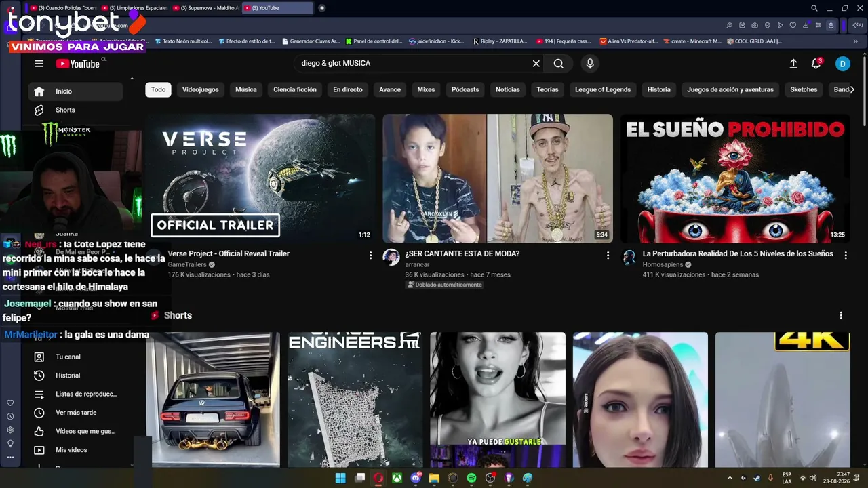The image size is (868, 488).
Task: Select the 'Todo' filter chip
Action: (158, 89)
